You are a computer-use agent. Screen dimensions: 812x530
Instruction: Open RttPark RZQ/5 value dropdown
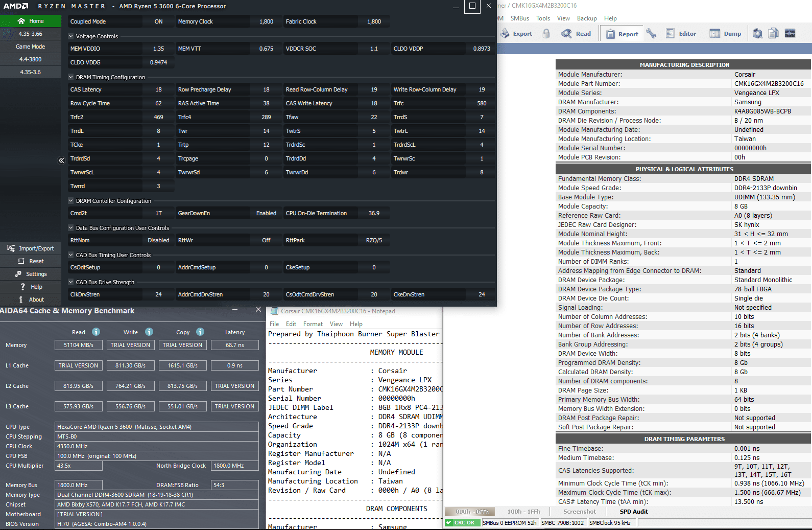click(x=374, y=240)
